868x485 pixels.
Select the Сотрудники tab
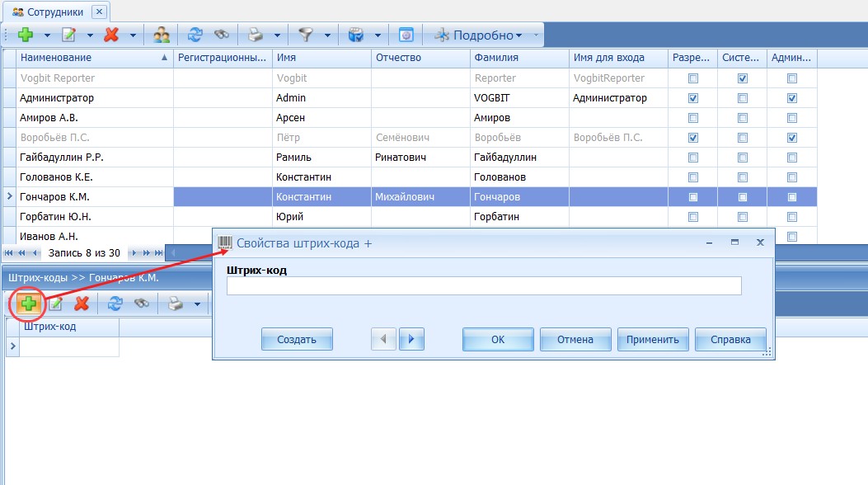(49, 12)
